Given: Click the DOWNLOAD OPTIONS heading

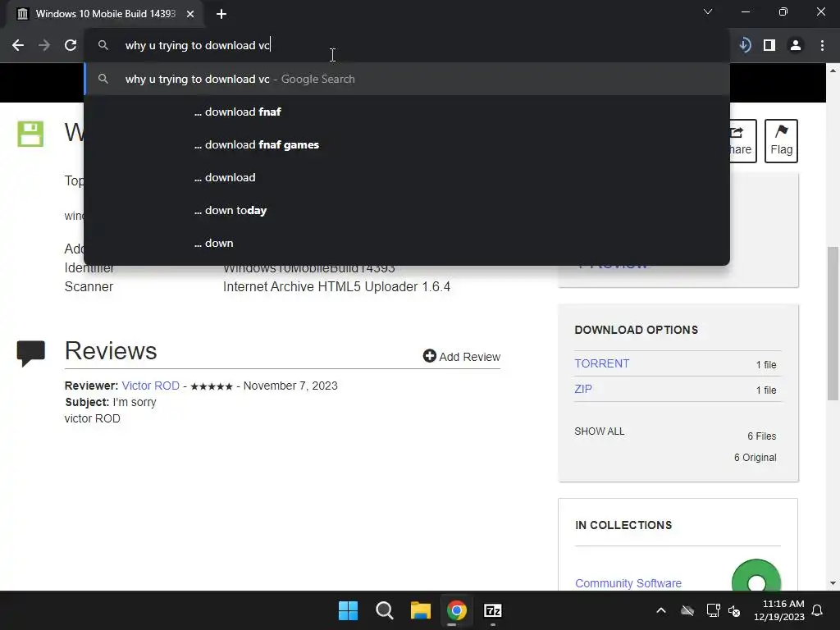Looking at the screenshot, I should tap(637, 330).
